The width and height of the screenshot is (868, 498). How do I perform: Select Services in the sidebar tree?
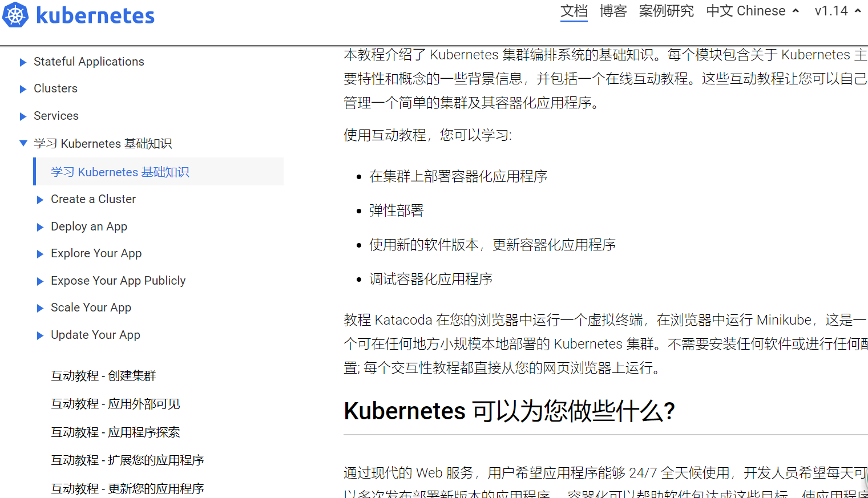tap(56, 116)
